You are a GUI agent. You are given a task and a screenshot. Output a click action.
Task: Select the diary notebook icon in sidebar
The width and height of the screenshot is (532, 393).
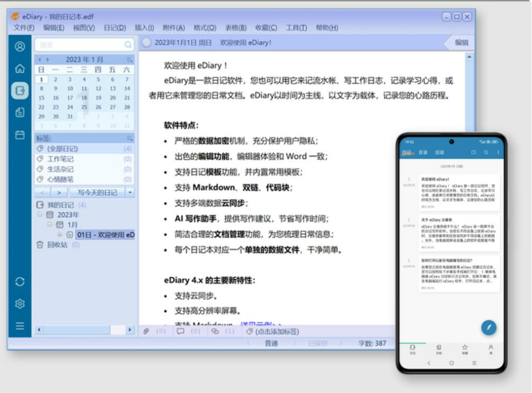pos(19,90)
